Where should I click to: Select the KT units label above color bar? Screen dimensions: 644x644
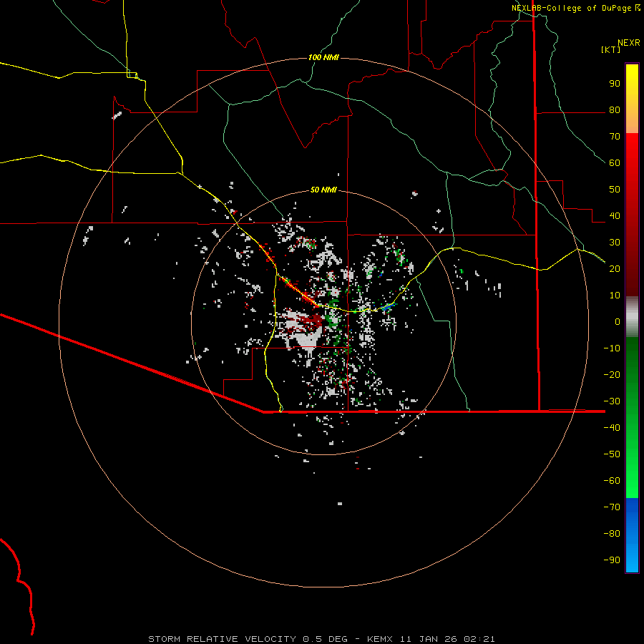[x=611, y=49]
